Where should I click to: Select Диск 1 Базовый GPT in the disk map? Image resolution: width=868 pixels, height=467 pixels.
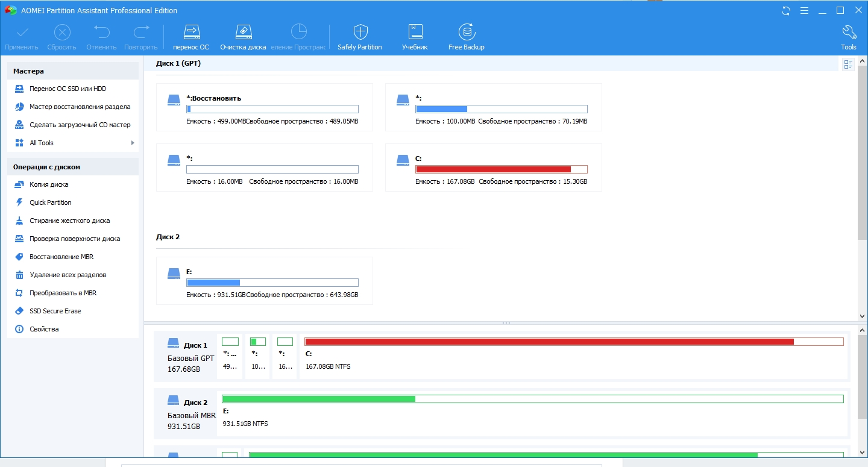(186, 357)
